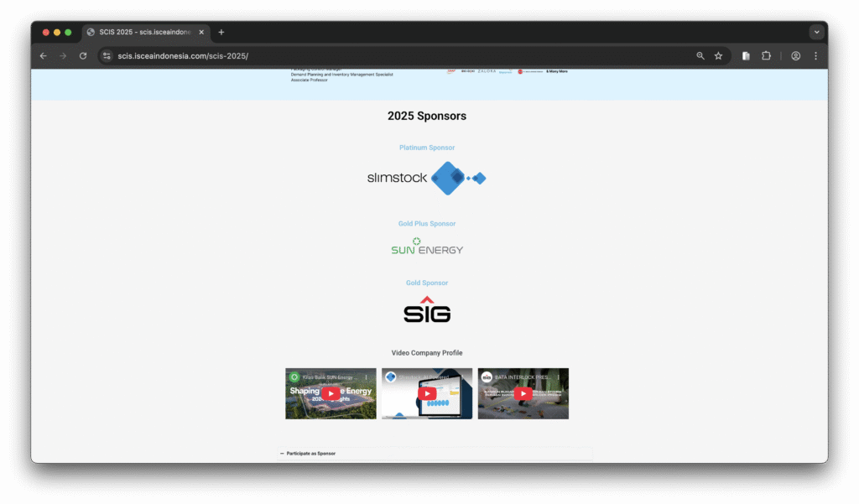
Task: Bookmark this page with the star icon
Action: [x=718, y=56]
